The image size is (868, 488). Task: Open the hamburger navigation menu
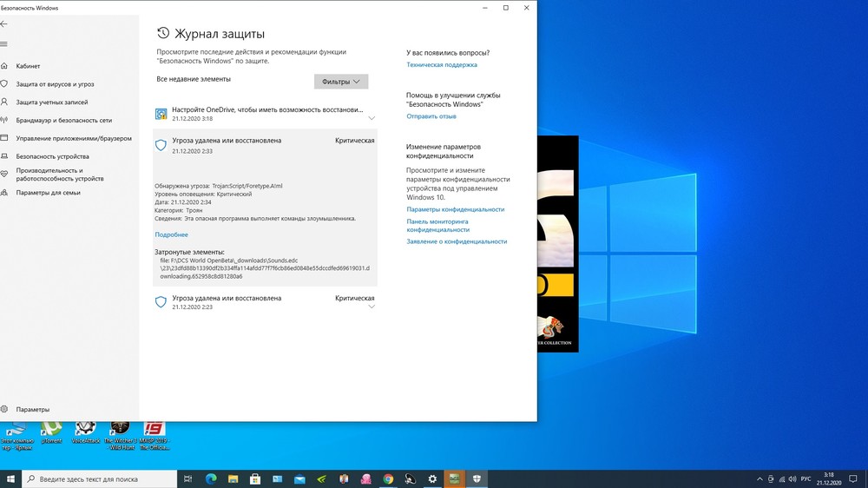pos(3,44)
